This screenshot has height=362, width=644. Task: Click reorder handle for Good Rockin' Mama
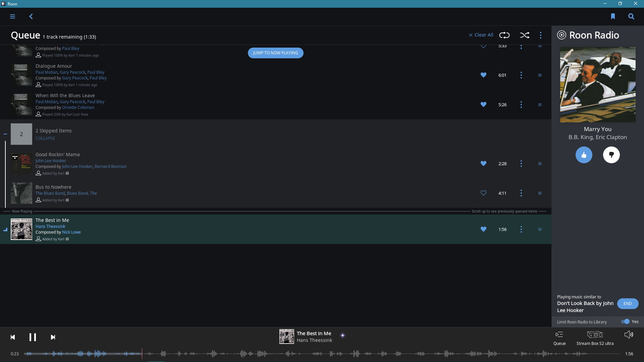click(x=540, y=164)
